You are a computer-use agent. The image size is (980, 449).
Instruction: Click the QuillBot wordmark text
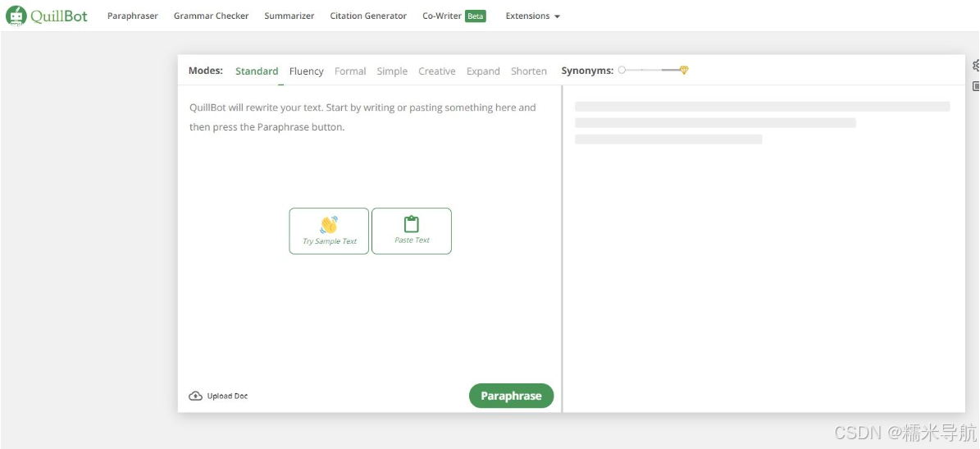click(x=59, y=16)
